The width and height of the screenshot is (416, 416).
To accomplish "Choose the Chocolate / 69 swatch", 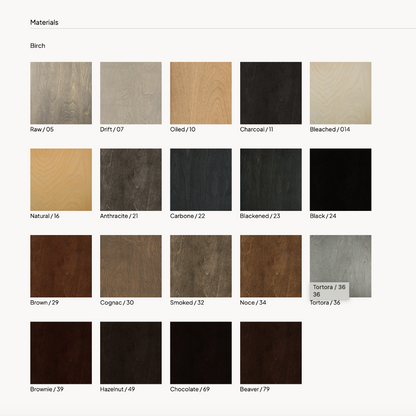I will (x=201, y=353).
